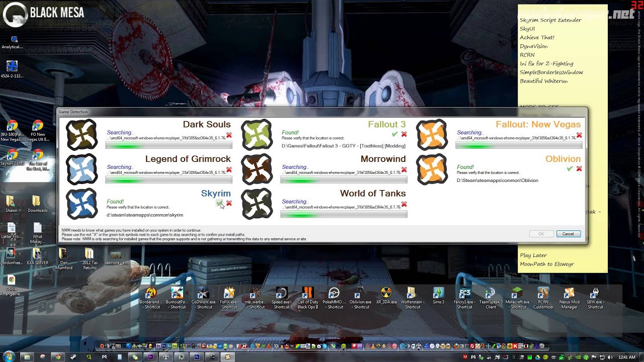Click the Legend of Grimrock game icon
Image resolution: width=644 pixels, height=362 pixels.
[x=82, y=169]
